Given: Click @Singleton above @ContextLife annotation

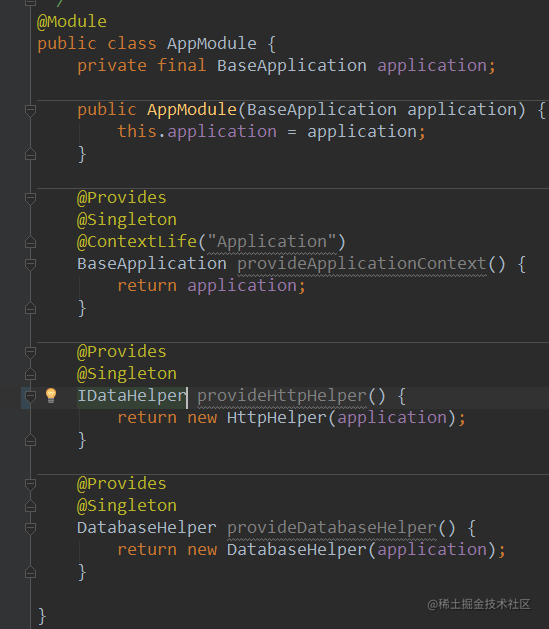Looking at the screenshot, I should click(x=127, y=219).
